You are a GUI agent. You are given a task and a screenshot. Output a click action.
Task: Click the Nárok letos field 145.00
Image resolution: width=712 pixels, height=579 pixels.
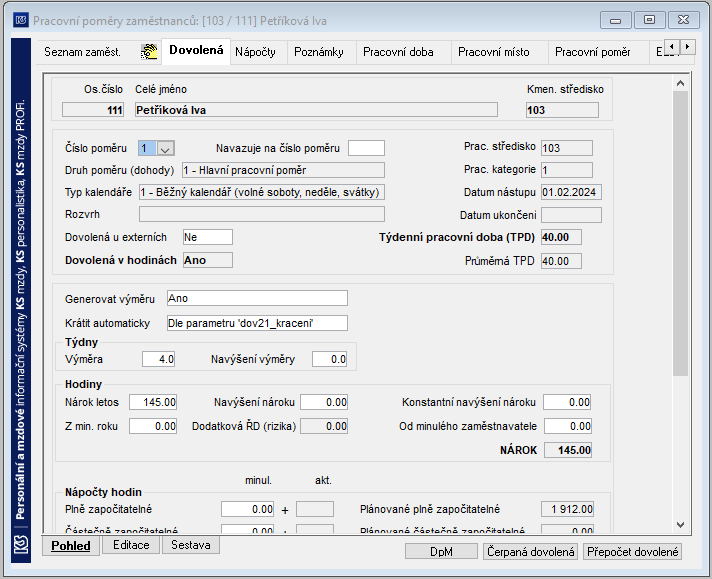pos(153,402)
